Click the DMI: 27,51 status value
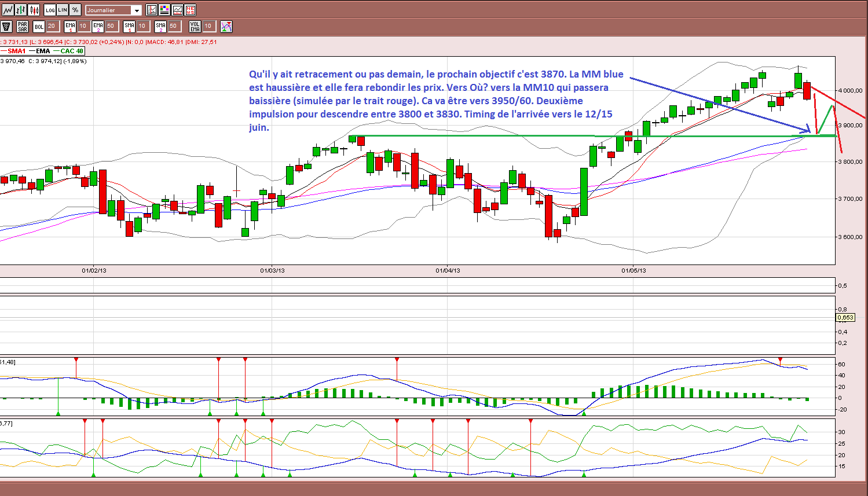 (x=202, y=42)
